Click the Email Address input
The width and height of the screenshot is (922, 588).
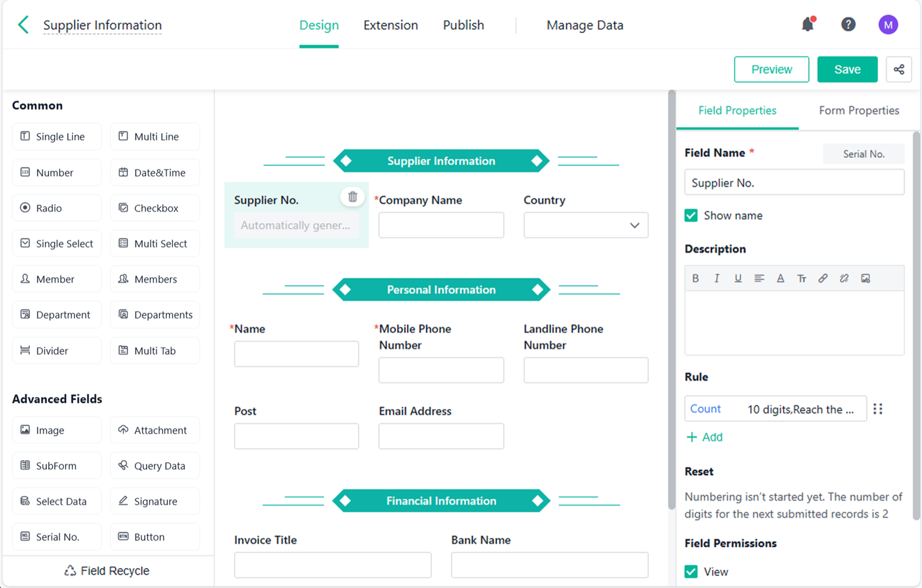[x=441, y=436]
